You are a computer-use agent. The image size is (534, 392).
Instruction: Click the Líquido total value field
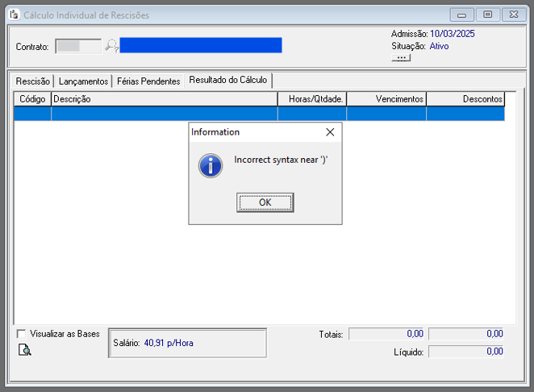click(466, 352)
